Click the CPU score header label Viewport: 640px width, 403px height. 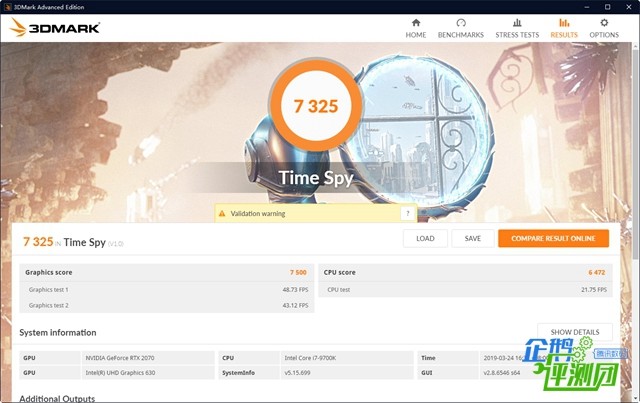pos(340,272)
